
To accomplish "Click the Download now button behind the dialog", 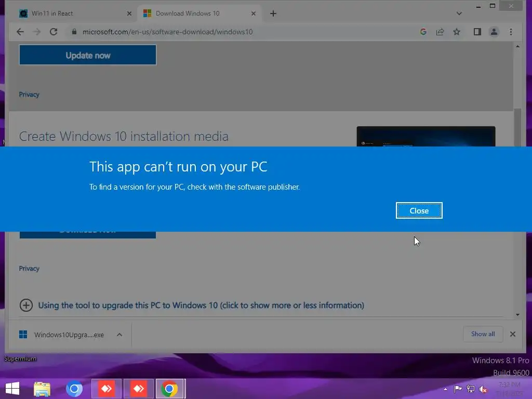I will (x=88, y=235).
